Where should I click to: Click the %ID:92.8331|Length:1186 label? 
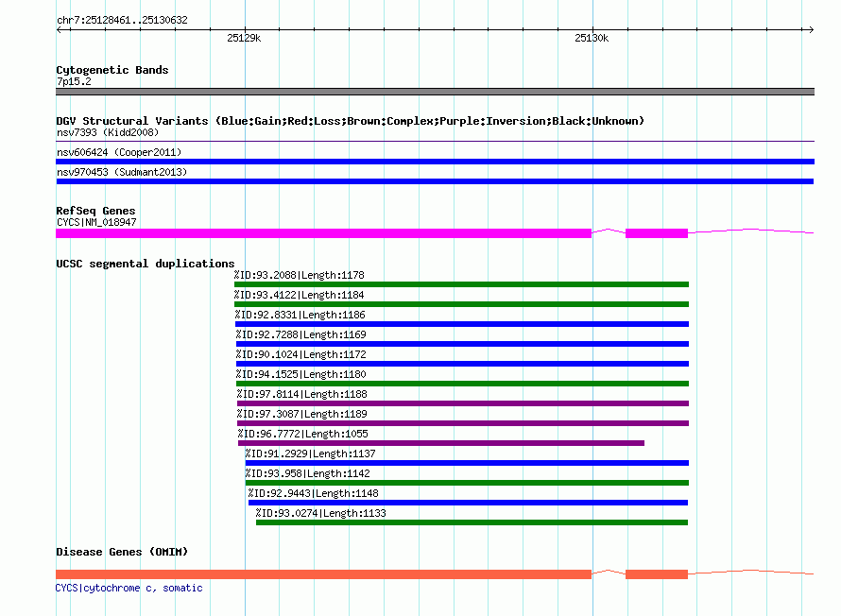300,315
